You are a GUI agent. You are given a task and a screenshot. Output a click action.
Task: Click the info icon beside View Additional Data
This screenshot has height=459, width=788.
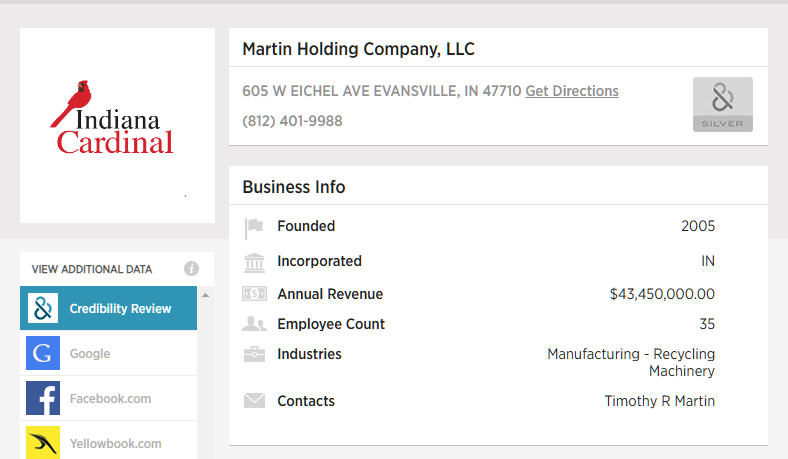(x=191, y=269)
